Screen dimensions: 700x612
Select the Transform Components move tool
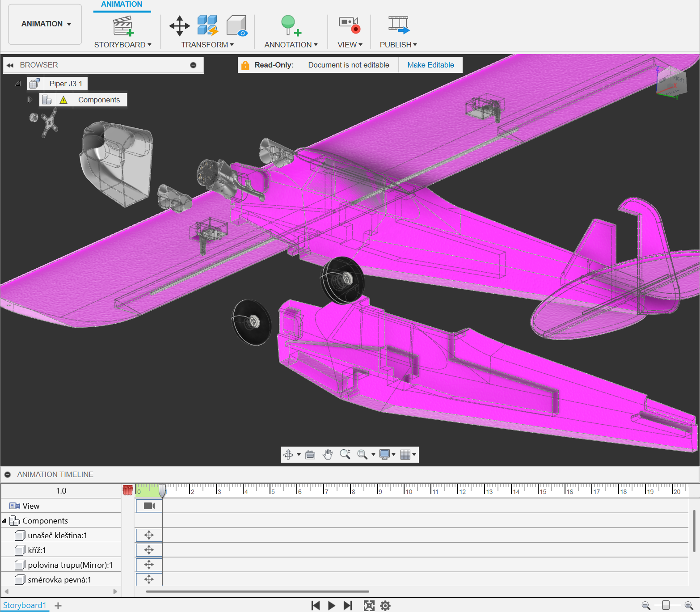point(179,26)
